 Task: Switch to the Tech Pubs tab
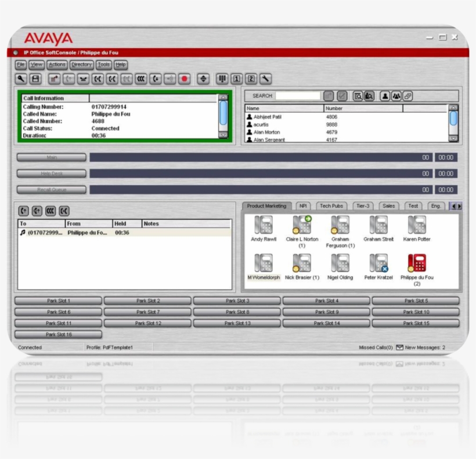(x=331, y=206)
